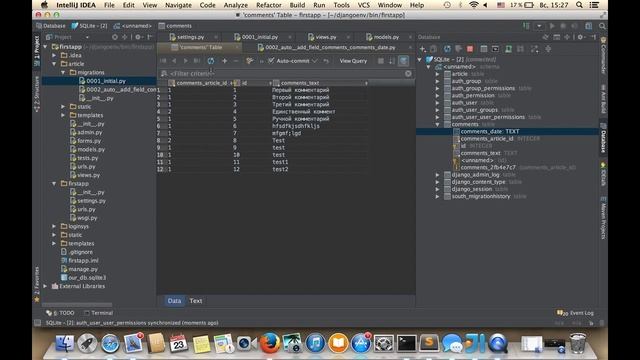Add a new row with the plus icon

[x=224, y=61]
